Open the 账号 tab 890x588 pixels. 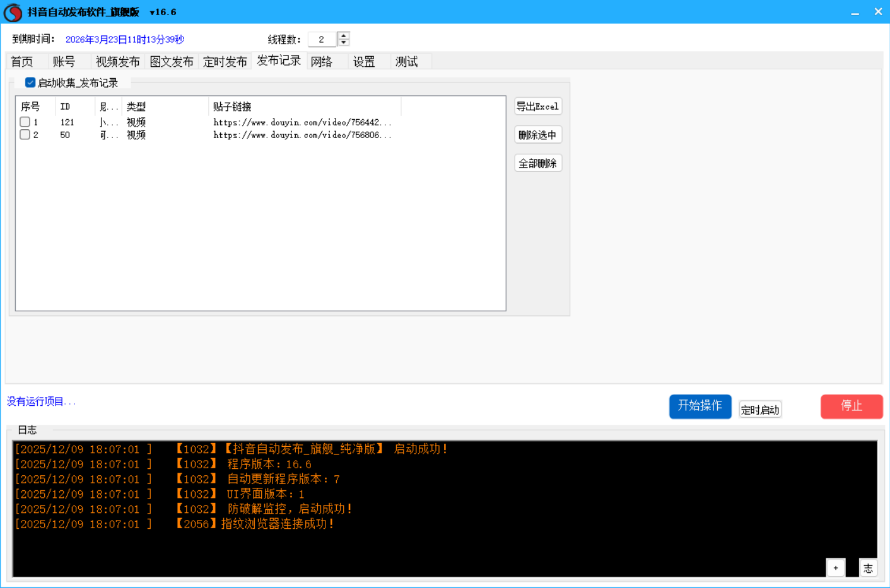pos(64,62)
